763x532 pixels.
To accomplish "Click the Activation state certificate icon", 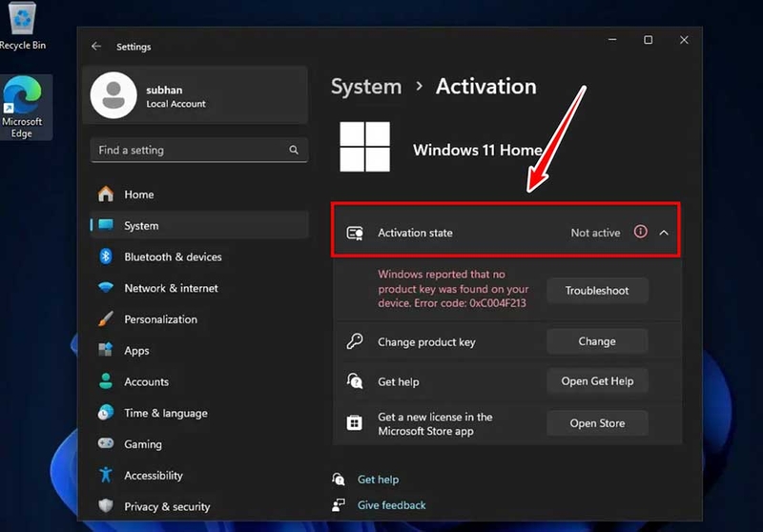I will coord(355,233).
